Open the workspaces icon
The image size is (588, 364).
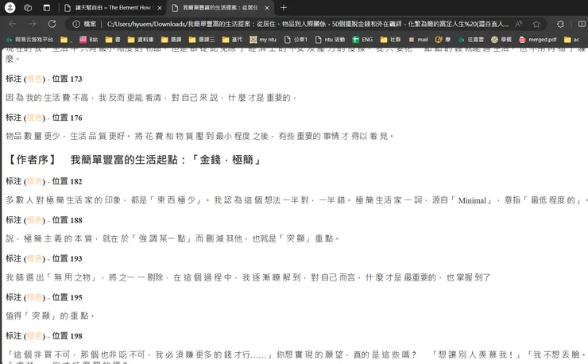click(28, 7)
